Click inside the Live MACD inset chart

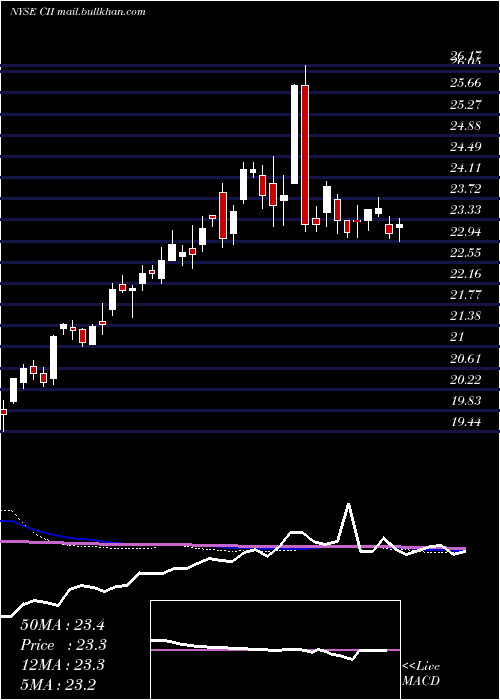(x=275, y=650)
